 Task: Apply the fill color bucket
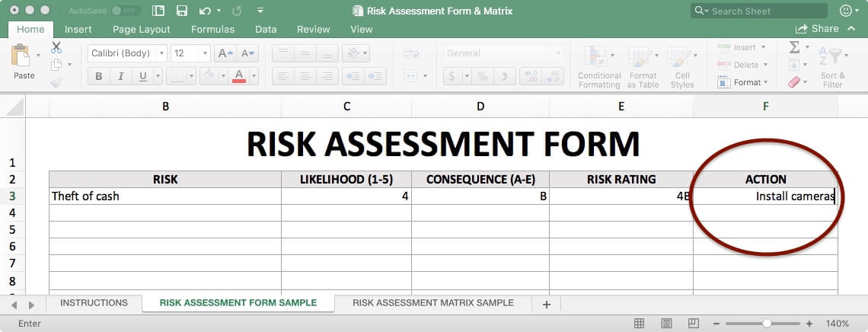click(x=209, y=76)
